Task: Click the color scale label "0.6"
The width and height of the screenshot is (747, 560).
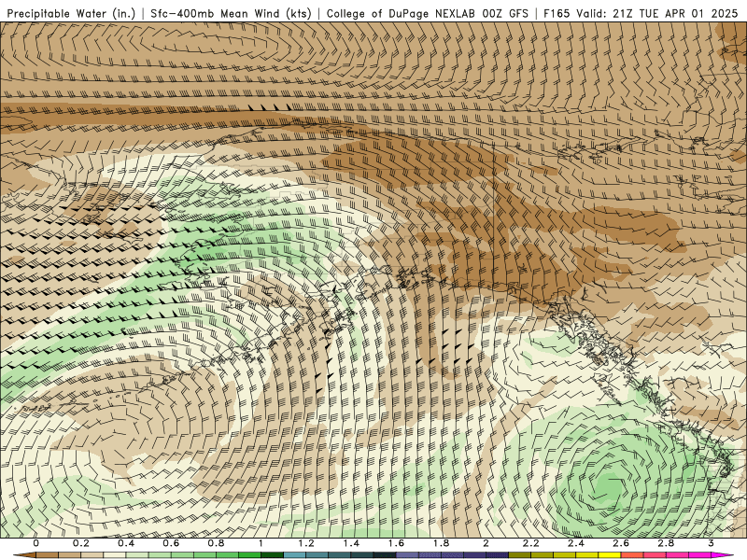Action: tap(171, 543)
